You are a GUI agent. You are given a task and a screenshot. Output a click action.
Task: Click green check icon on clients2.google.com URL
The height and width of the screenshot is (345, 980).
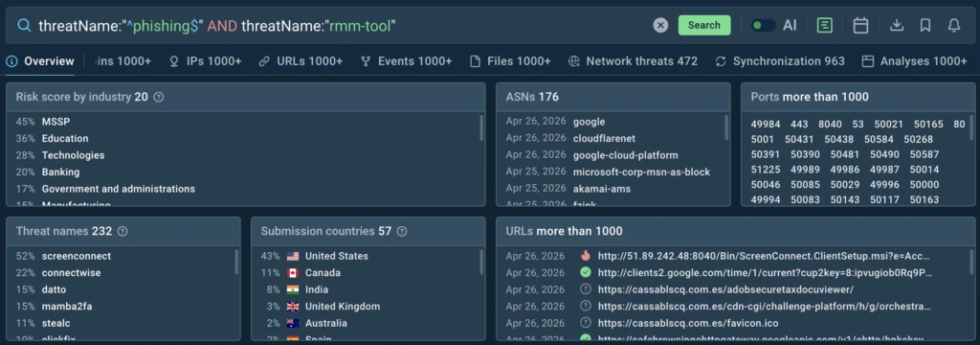coord(585,272)
